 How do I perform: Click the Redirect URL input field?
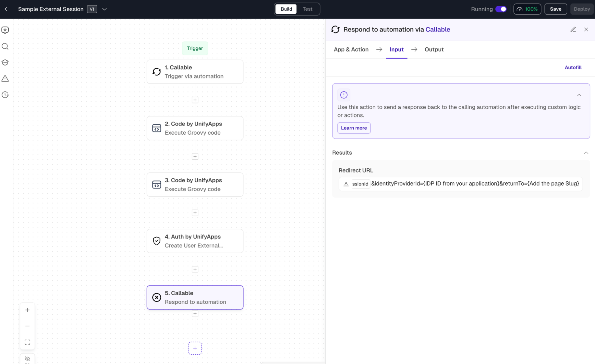[x=460, y=184]
